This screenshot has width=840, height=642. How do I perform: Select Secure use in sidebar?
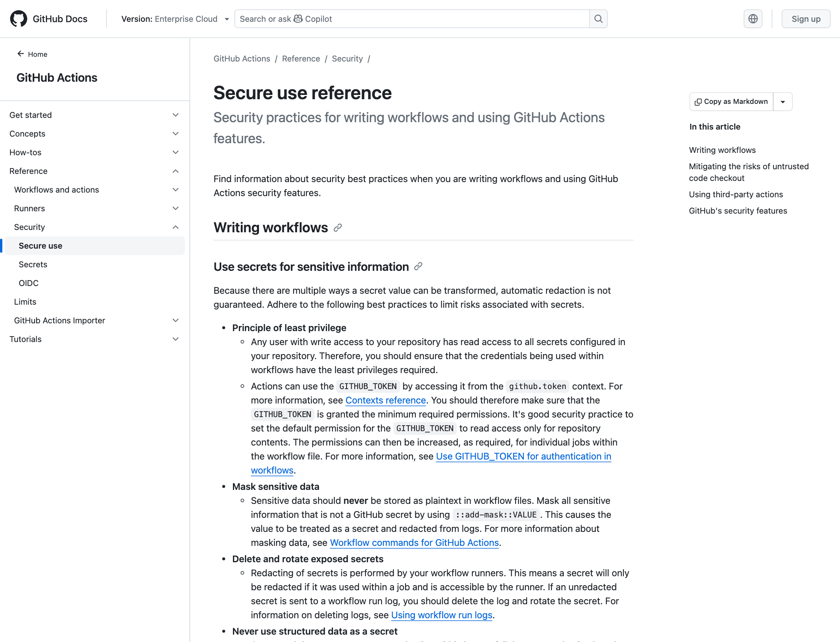pyautogui.click(x=94, y=246)
